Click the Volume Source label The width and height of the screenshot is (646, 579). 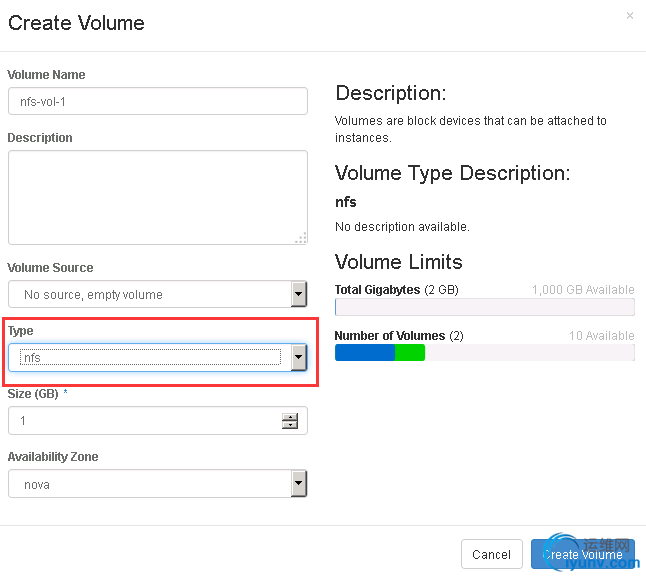(50, 268)
